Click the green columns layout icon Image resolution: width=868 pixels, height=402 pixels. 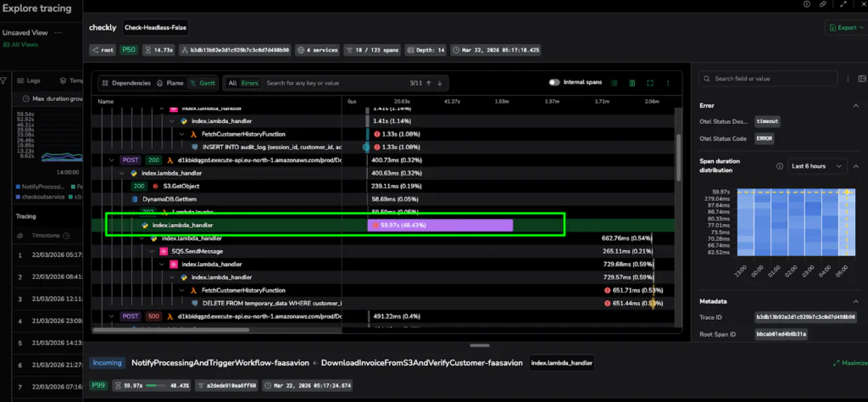632,83
